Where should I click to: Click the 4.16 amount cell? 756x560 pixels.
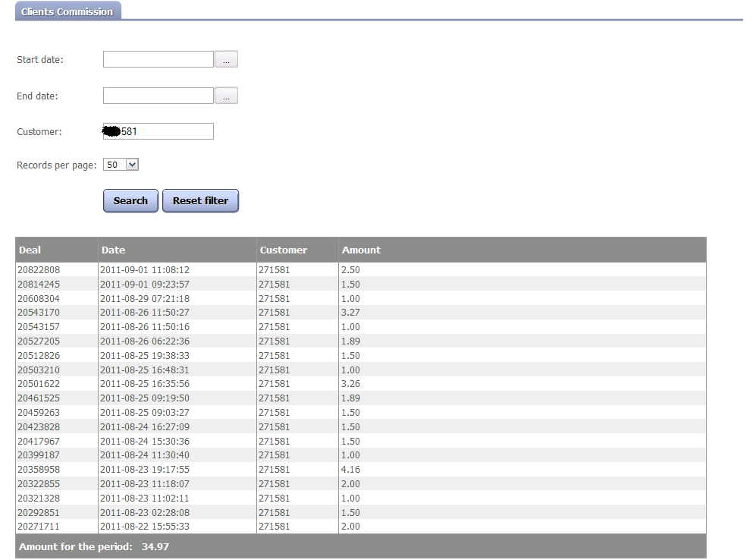coord(350,470)
